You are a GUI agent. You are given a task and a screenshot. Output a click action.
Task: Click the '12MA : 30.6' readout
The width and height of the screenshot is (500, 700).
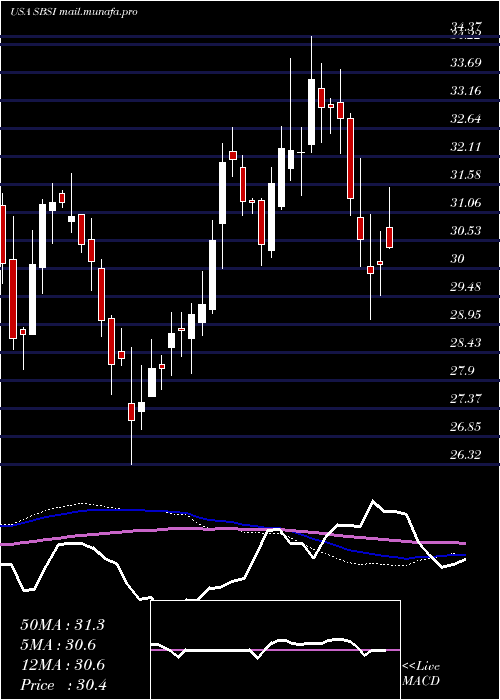(x=62, y=665)
